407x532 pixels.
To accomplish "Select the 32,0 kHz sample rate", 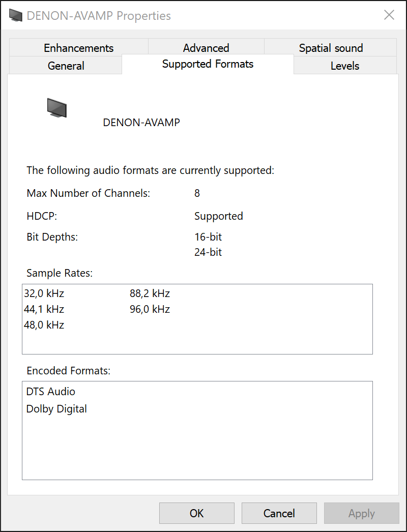I will coord(44,293).
